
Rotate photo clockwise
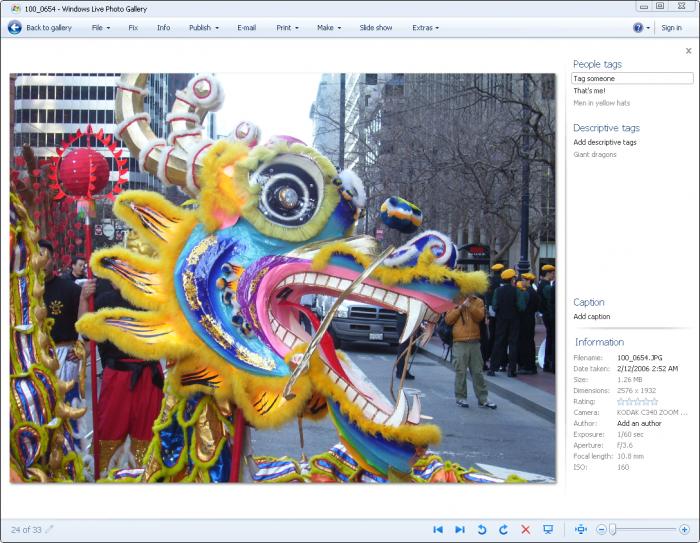click(x=503, y=529)
